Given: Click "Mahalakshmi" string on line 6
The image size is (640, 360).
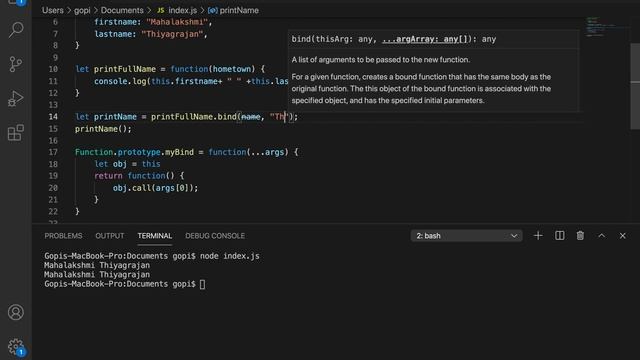Looking at the screenshot, I should (x=177, y=22).
